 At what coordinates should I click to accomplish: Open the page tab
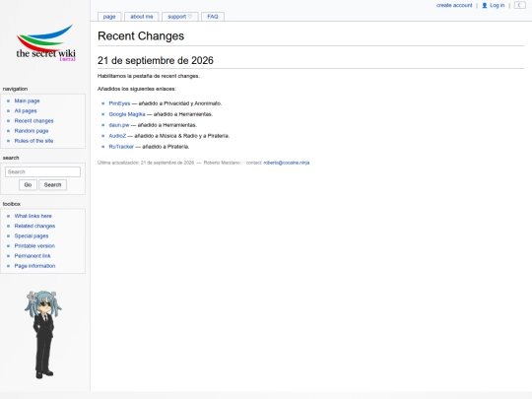(x=109, y=17)
